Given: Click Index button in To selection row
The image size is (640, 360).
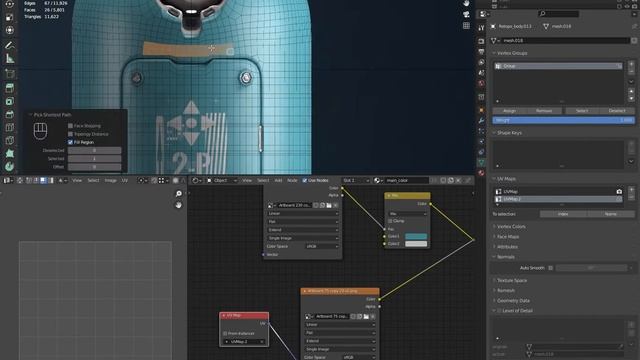Looking at the screenshot, I should tap(563, 214).
